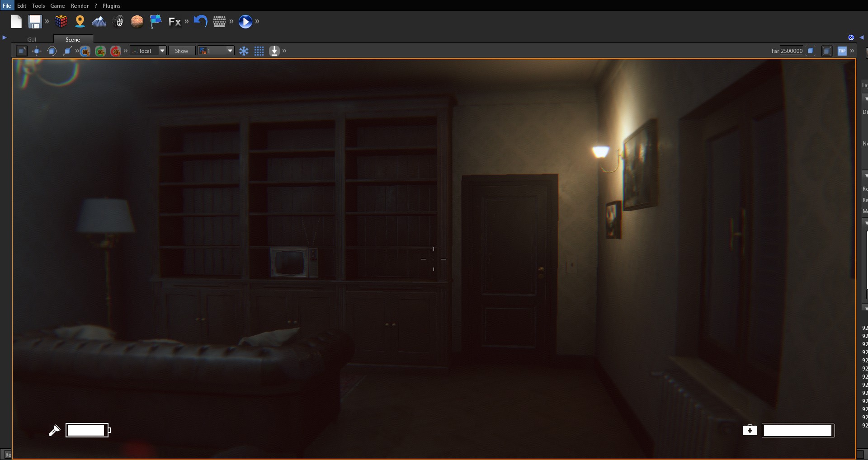This screenshot has height=460, width=868.
Task: Undo the last action
Action: [200, 21]
